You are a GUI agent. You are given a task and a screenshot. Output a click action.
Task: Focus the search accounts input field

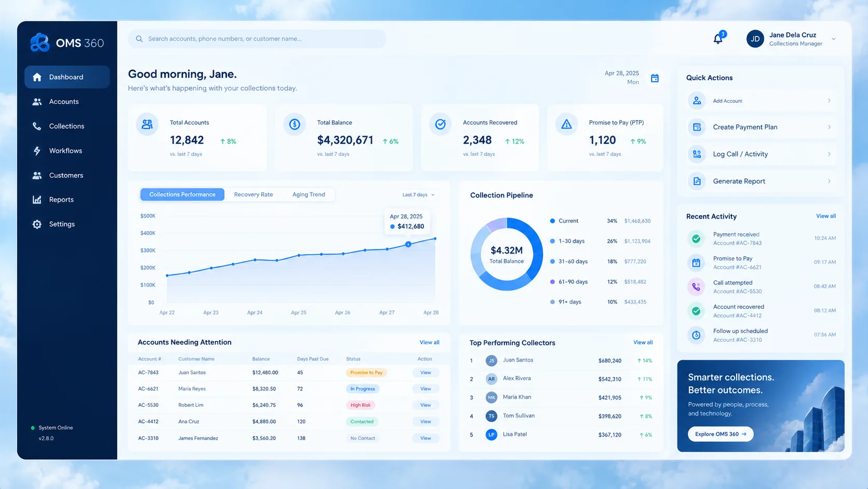(x=257, y=39)
